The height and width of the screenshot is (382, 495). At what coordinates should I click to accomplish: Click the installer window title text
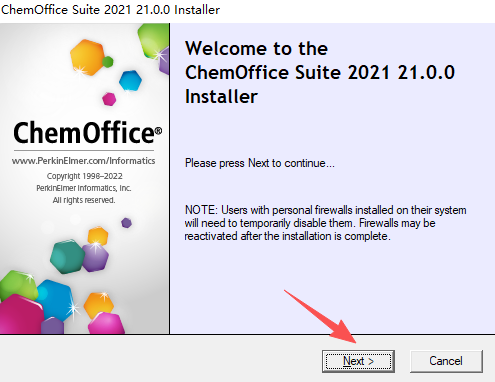pos(110,10)
